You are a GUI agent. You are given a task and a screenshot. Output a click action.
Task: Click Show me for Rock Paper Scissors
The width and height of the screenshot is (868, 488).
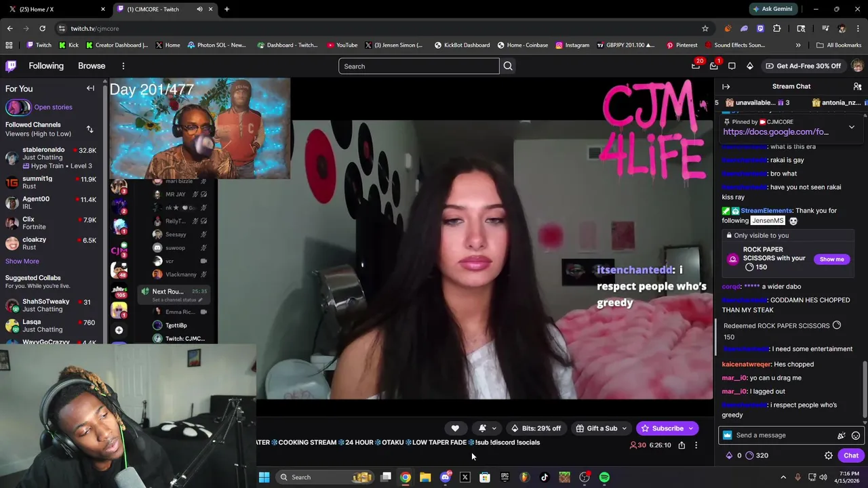tap(831, 259)
